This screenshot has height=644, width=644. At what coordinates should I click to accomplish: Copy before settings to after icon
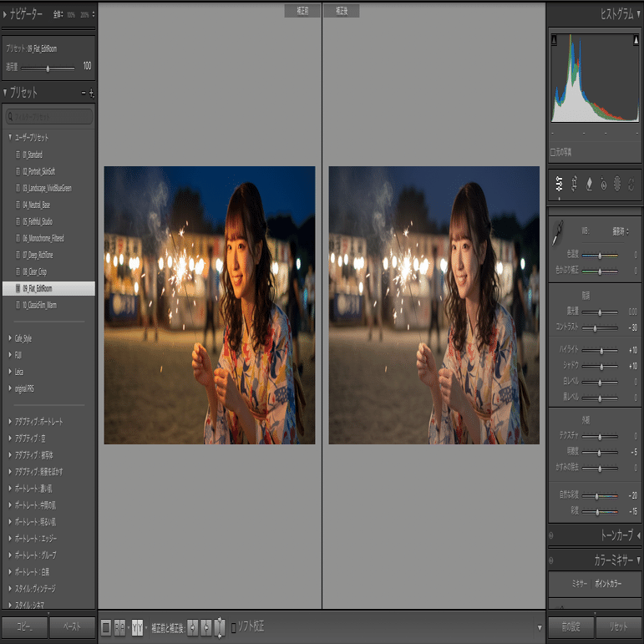[x=192, y=627]
